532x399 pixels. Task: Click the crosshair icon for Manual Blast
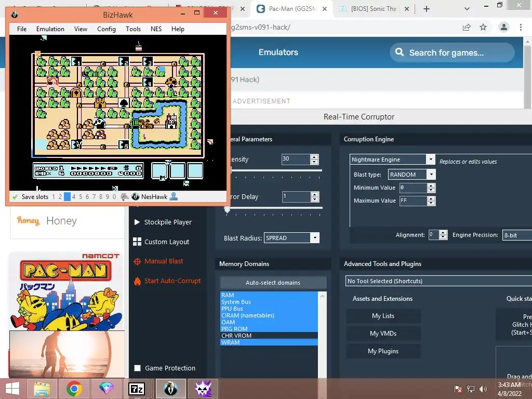(137, 262)
